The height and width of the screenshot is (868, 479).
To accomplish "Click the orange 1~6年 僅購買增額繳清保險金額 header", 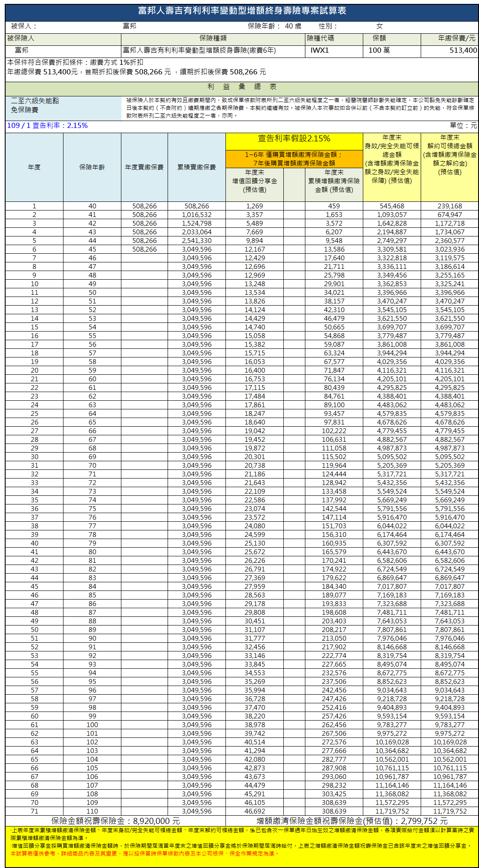I will point(294,159).
